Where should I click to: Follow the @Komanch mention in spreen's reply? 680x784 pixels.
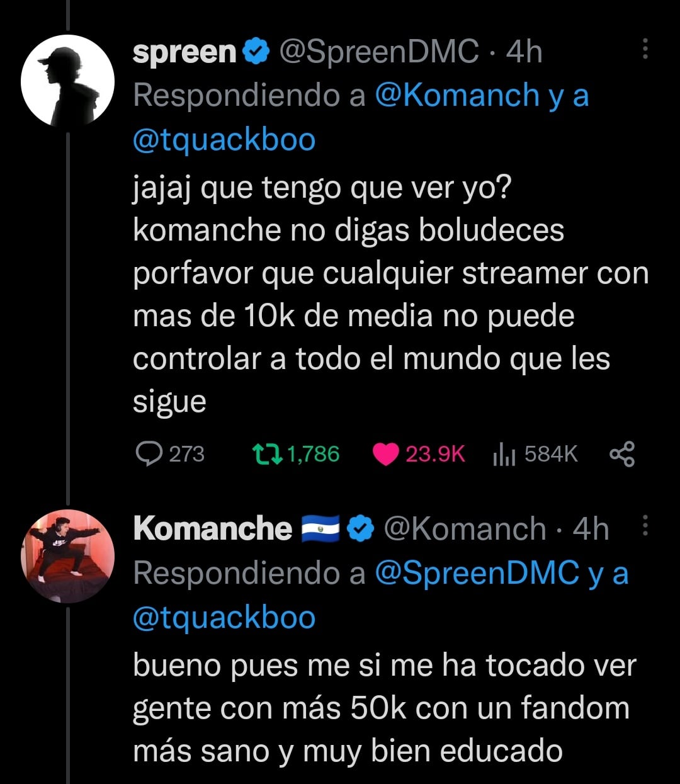[x=457, y=96]
